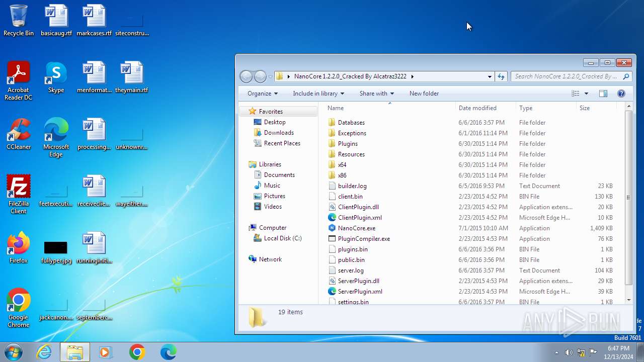This screenshot has width=644, height=362.
Task: Open the Share with dropdown
Action: (x=377, y=94)
